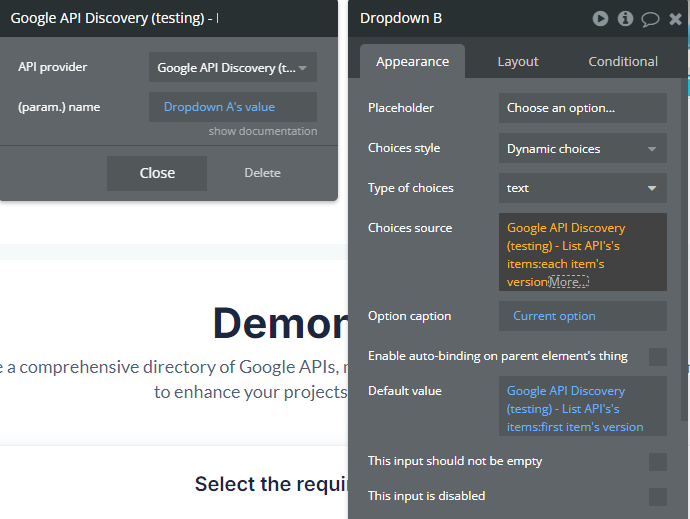Viewport: 690px width, 519px height.
Task: Click the 'Dropdown A's value' parameter field
Action: (x=232, y=107)
